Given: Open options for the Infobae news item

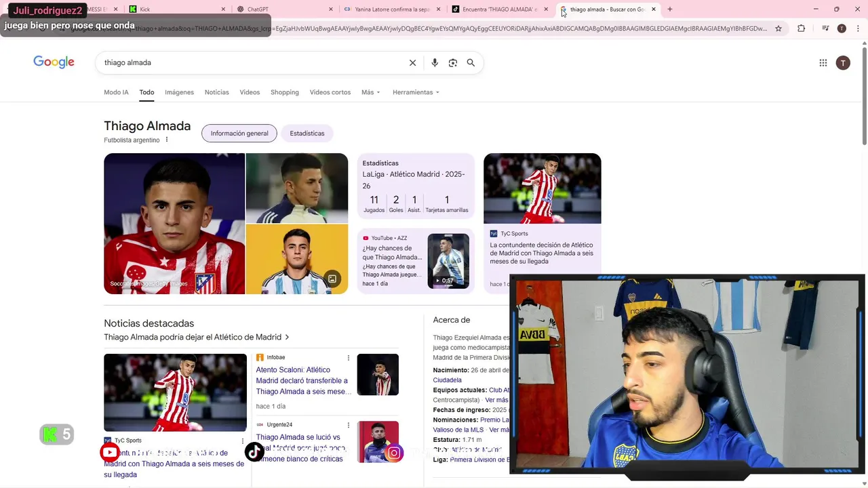Looking at the screenshot, I should coord(349,358).
